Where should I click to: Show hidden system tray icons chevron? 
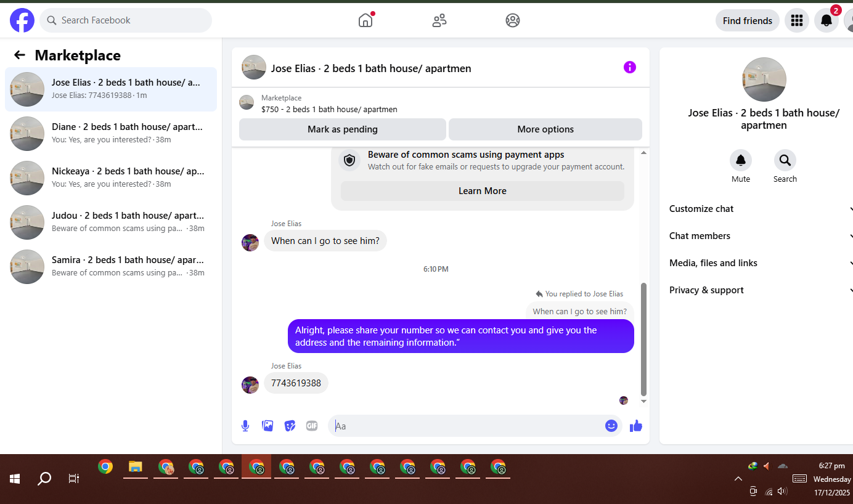tap(738, 479)
